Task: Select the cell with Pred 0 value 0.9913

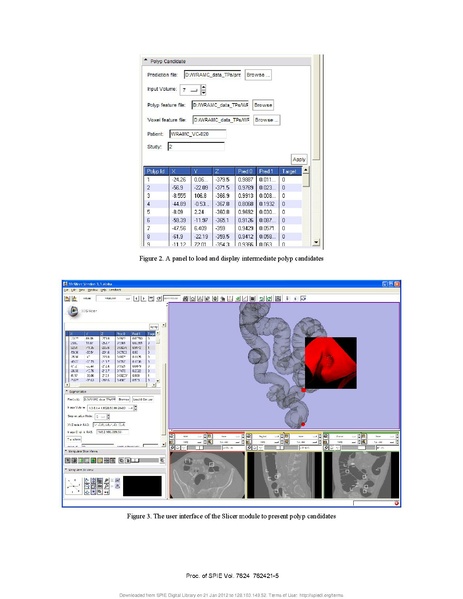Action: (x=245, y=196)
